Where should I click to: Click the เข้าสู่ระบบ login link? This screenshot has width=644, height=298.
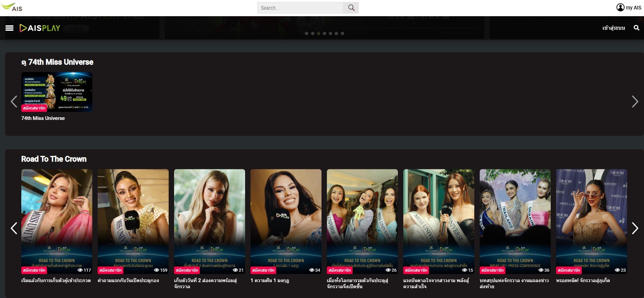tap(614, 28)
